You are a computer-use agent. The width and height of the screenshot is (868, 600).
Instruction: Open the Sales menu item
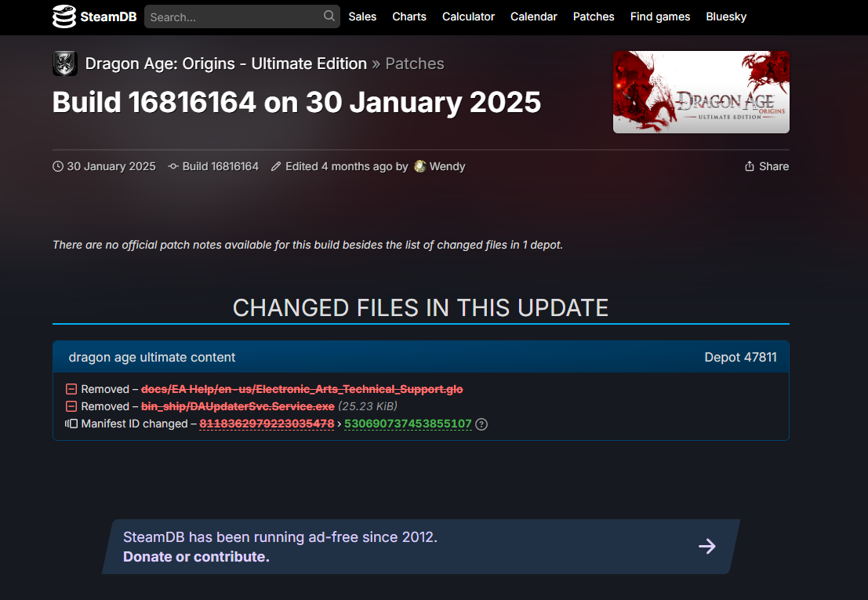click(362, 16)
